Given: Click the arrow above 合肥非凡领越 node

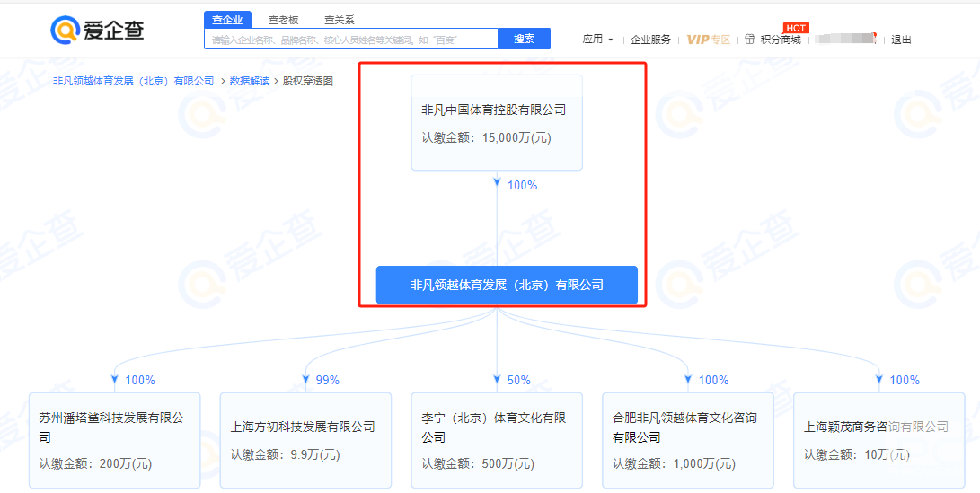Looking at the screenshot, I should coord(688,380).
